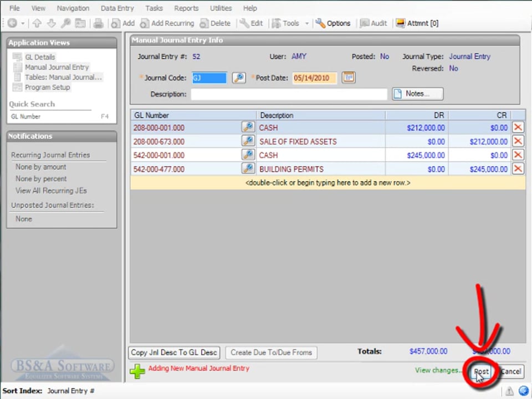Click the Post Date field
The height and width of the screenshot is (399, 532).
tap(315, 78)
